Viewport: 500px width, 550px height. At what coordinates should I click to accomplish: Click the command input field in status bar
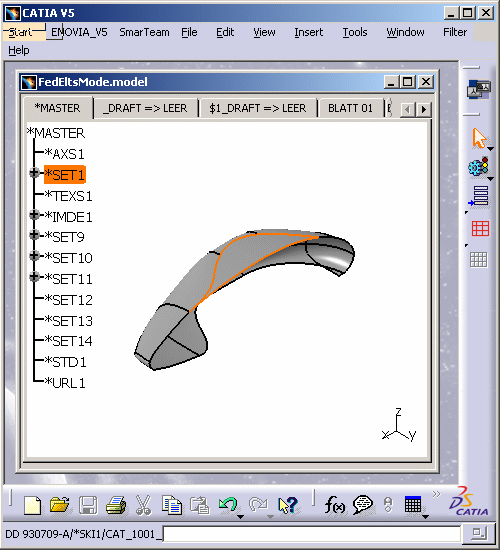(x=312, y=534)
